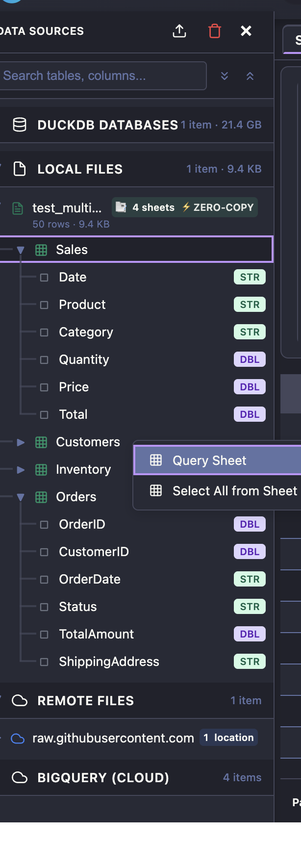Select the Quantity column checkbox
The height and width of the screenshot is (868, 301).
click(x=43, y=359)
